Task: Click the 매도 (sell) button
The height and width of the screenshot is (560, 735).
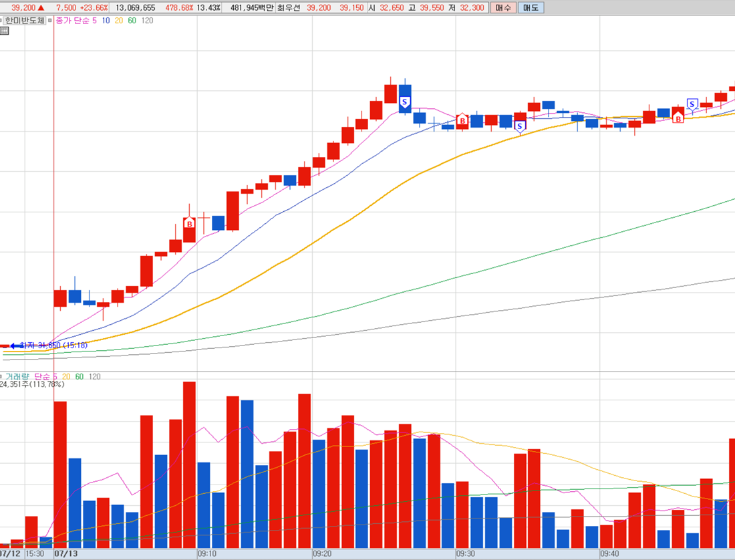Action: tap(531, 7)
